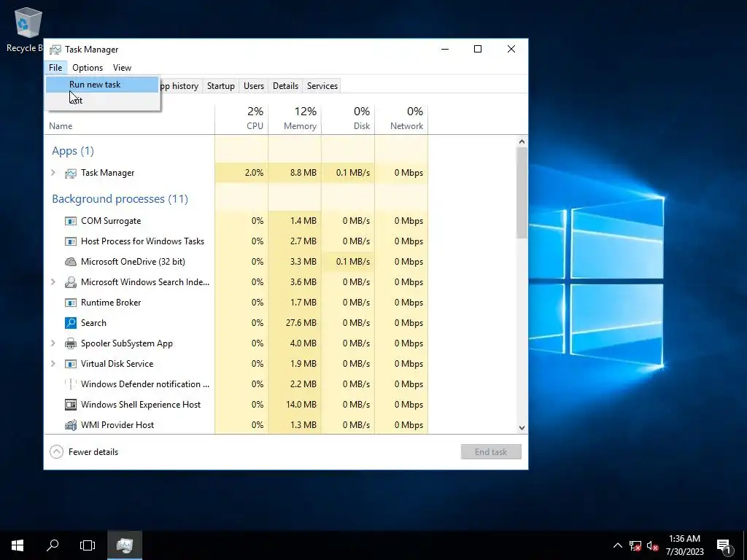Click the scrollbar up arrow
This screenshot has height=560, width=747.
point(522,141)
